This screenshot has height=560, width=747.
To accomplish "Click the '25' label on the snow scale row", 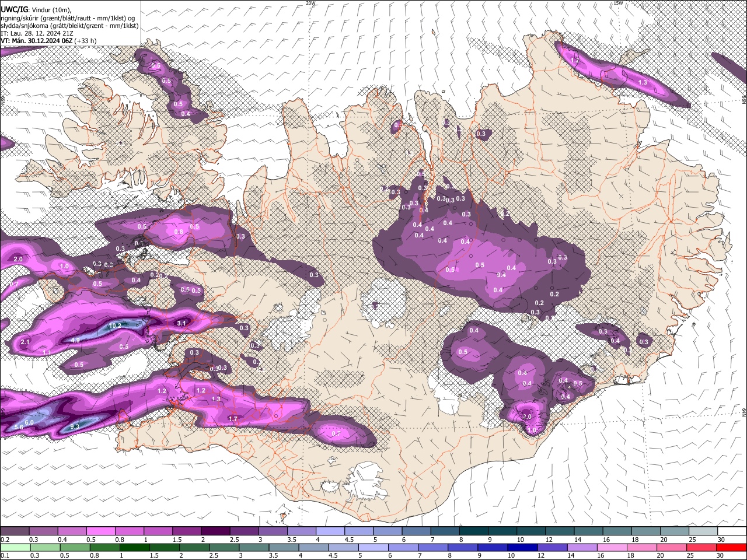I will (692, 540).
